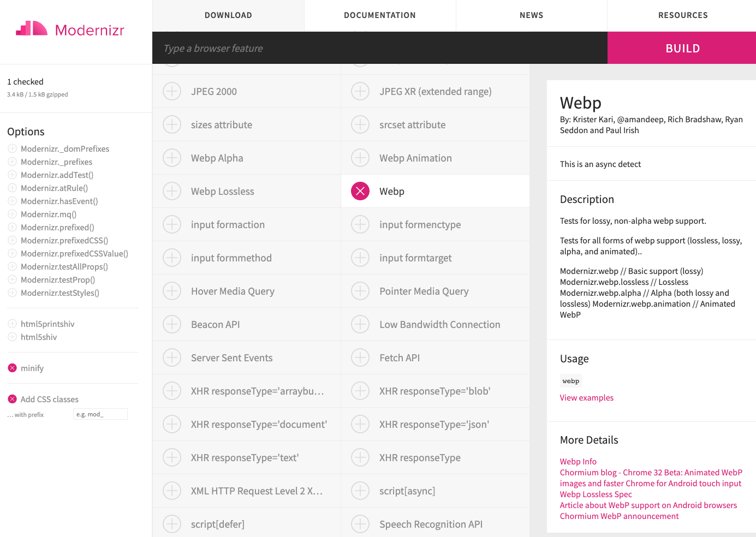
Task: Add input formtarget plus icon
Action: click(x=360, y=258)
